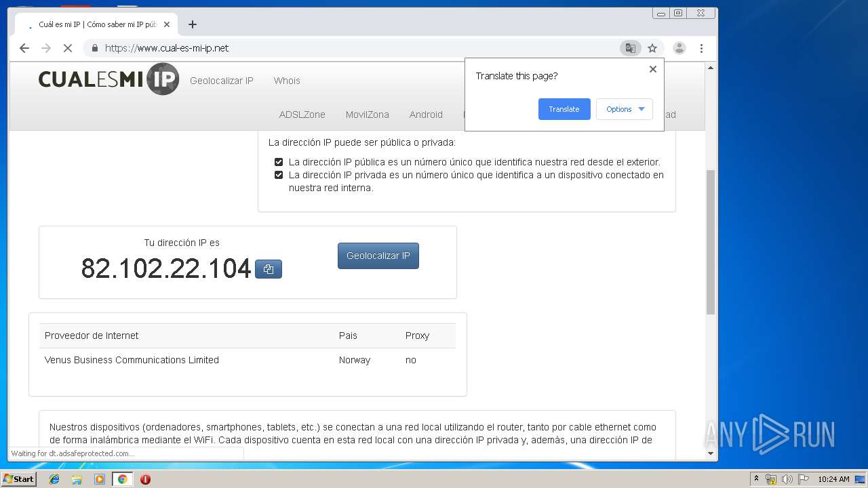Toggle the IP pública checkbox
This screenshot has width=868, height=488.
[x=279, y=162]
